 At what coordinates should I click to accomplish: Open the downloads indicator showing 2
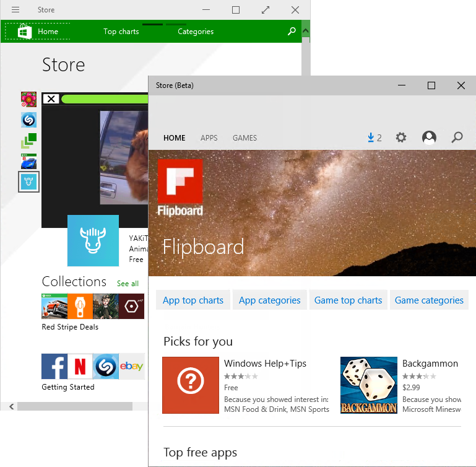[374, 137]
